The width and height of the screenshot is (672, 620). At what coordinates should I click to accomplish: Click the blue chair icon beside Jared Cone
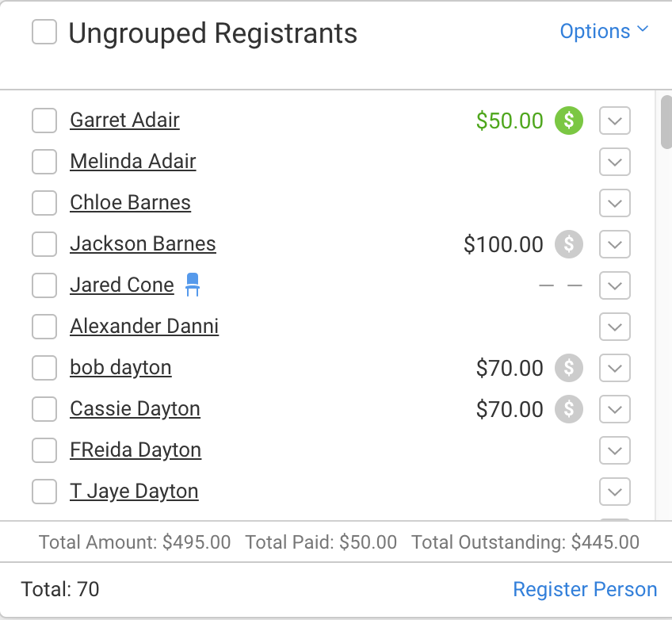(x=193, y=285)
